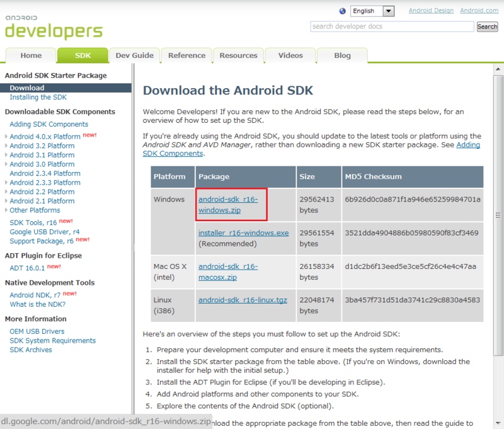The image size is (504, 429).
Task: Open the Android.com link
Action: (x=479, y=11)
